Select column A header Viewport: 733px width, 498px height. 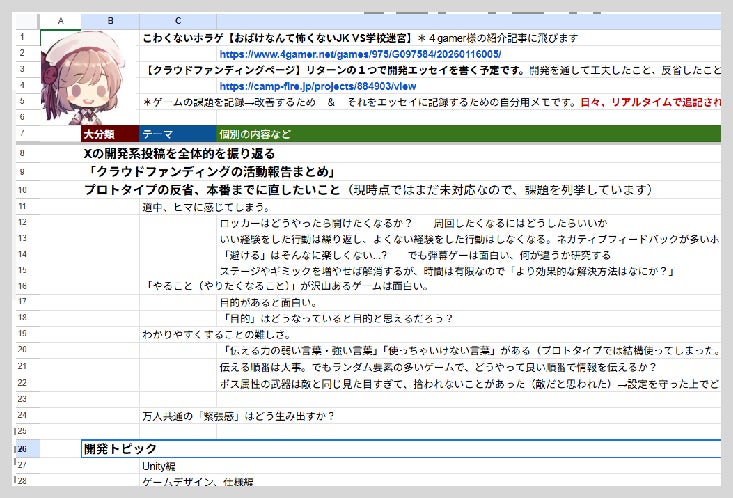pyautogui.click(x=61, y=21)
